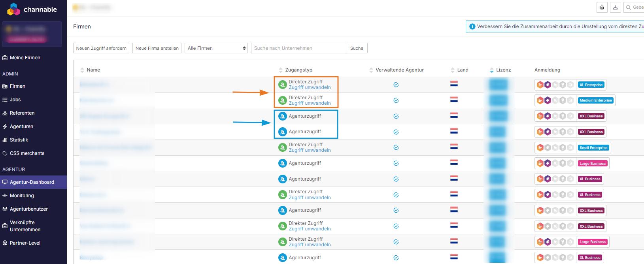644x264 pixels.
Task: Click the agency check mark in the Small Enterprise row
Action: (x=396, y=147)
